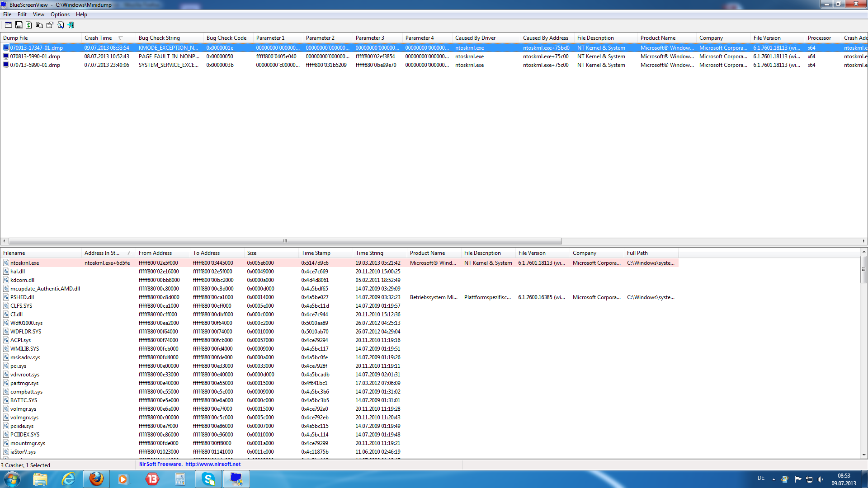Open Advanced Options from the toolbar

pos(8,25)
